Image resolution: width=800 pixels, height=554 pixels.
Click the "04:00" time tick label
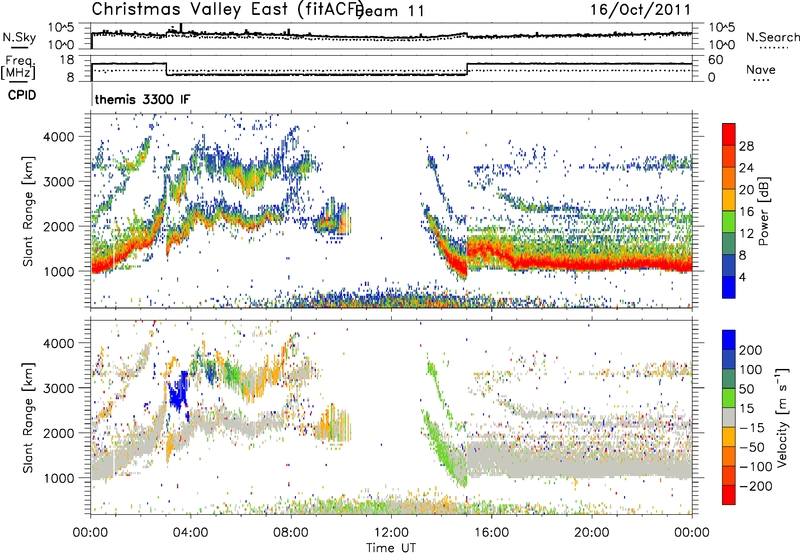pyautogui.click(x=190, y=533)
